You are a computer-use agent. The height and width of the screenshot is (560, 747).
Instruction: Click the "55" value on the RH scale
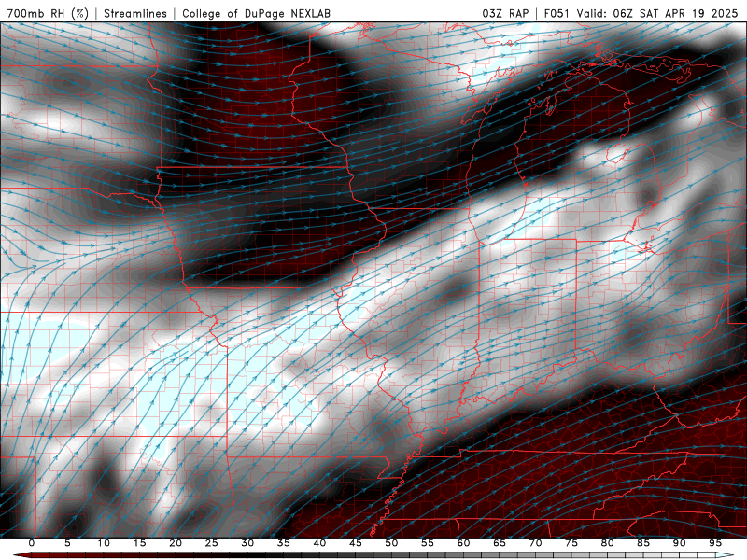(428, 543)
